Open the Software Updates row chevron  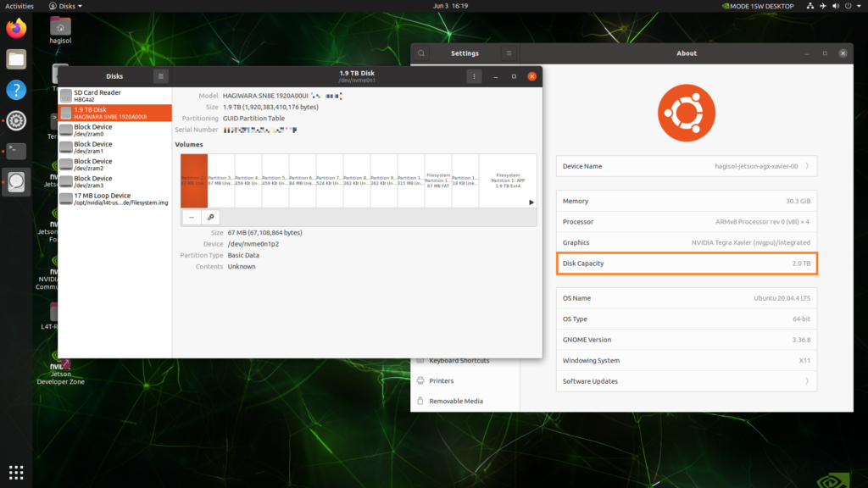(x=807, y=381)
